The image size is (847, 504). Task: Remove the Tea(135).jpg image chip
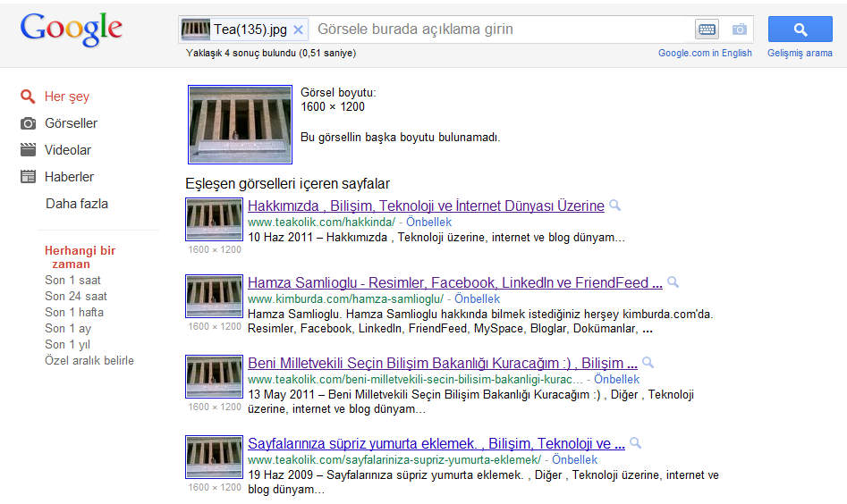299,29
